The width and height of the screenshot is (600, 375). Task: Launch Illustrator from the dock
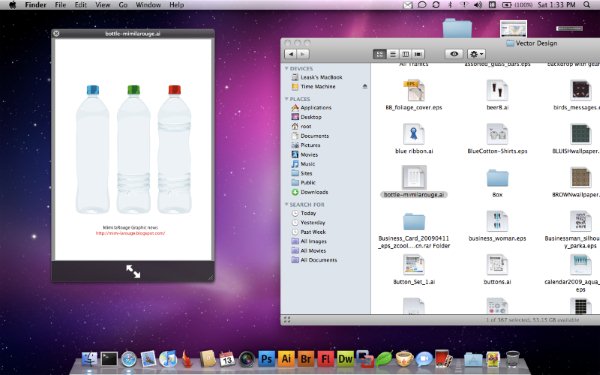(286, 359)
